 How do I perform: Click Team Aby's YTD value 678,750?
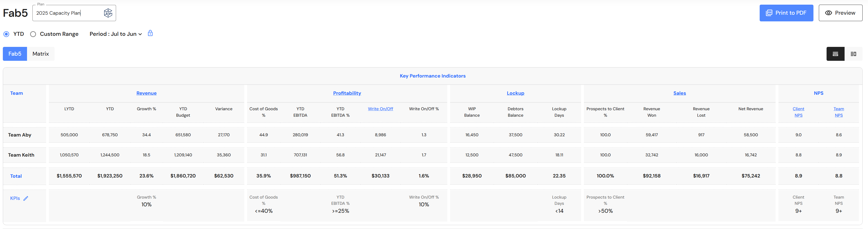[x=110, y=135]
